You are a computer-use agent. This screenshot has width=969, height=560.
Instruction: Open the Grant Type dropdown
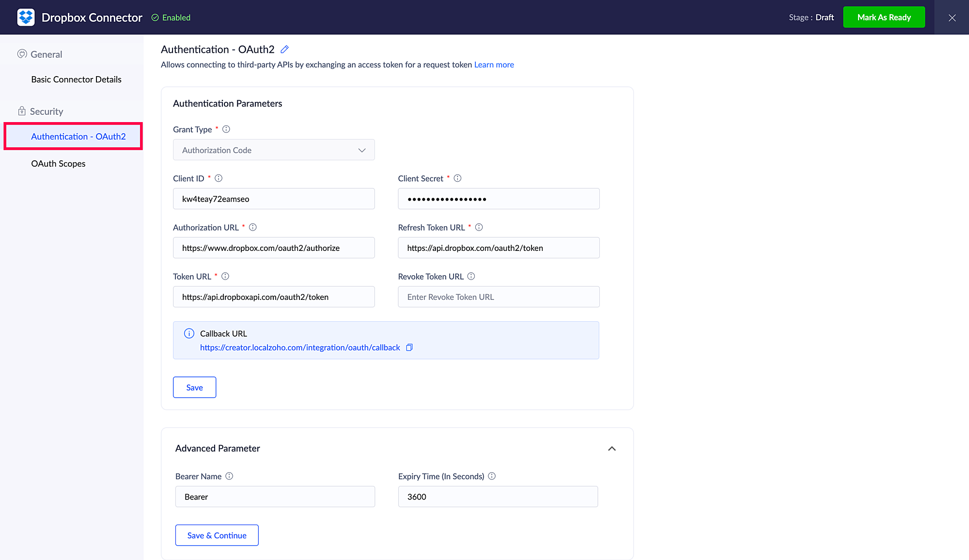click(274, 150)
